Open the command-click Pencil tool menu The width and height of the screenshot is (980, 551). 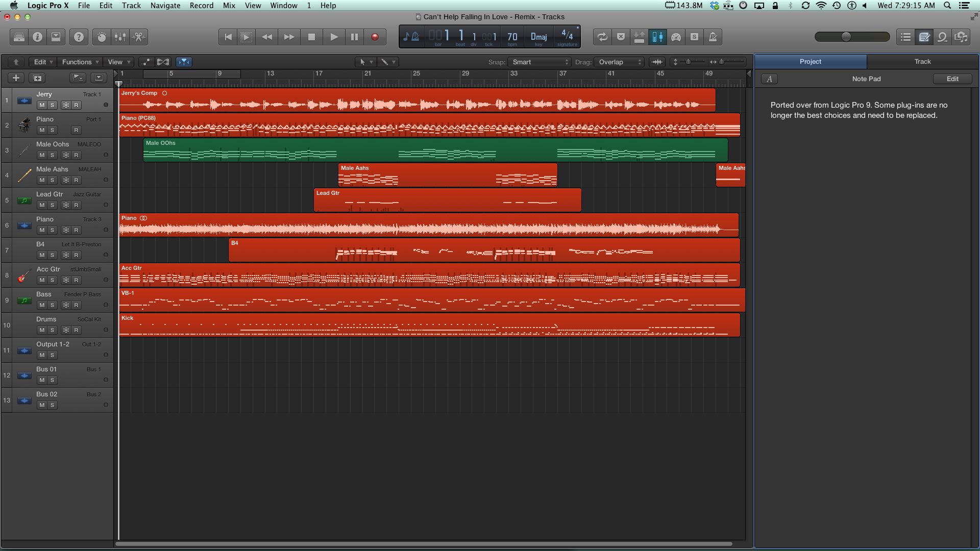point(388,62)
